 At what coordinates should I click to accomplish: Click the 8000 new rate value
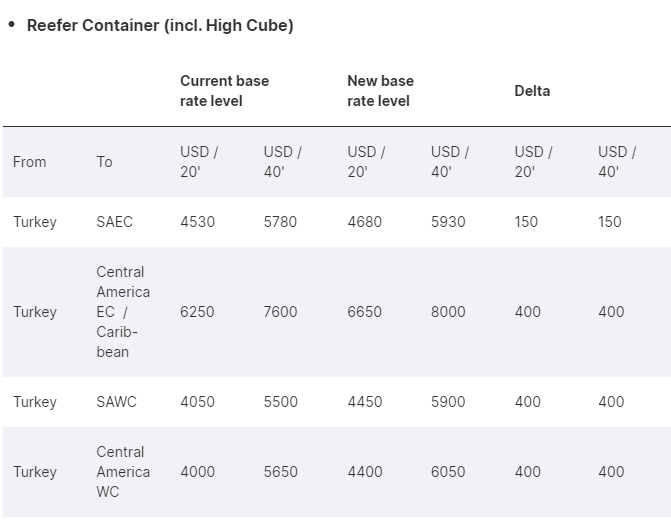448,312
